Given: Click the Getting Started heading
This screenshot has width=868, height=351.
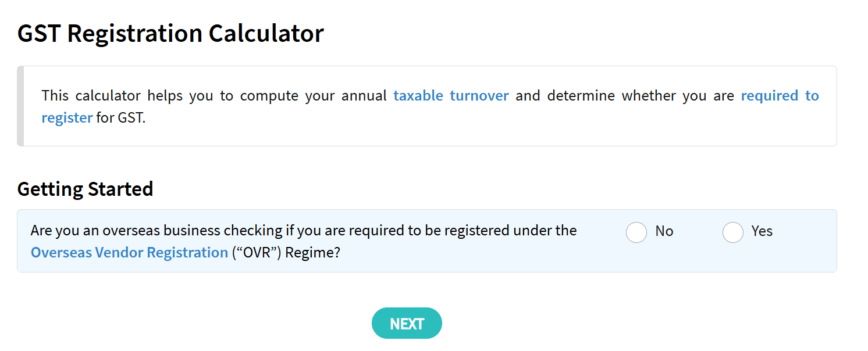Looking at the screenshot, I should tap(85, 188).
